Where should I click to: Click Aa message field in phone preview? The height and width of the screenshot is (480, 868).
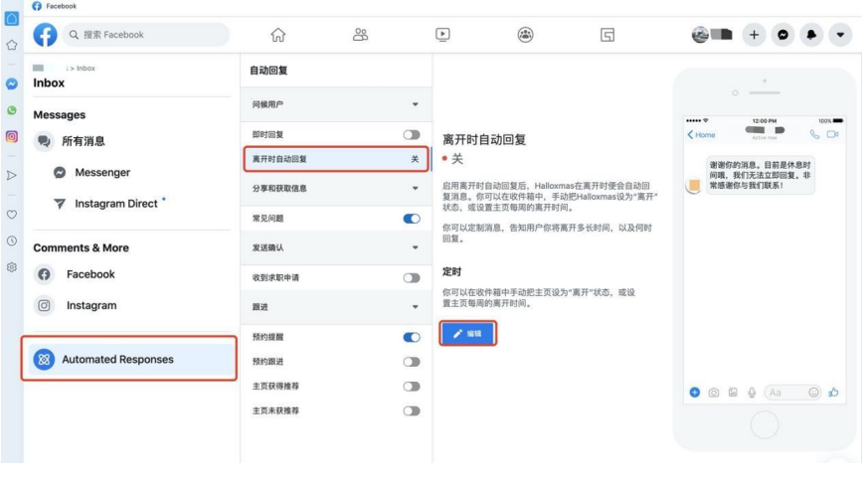click(x=792, y=393)
